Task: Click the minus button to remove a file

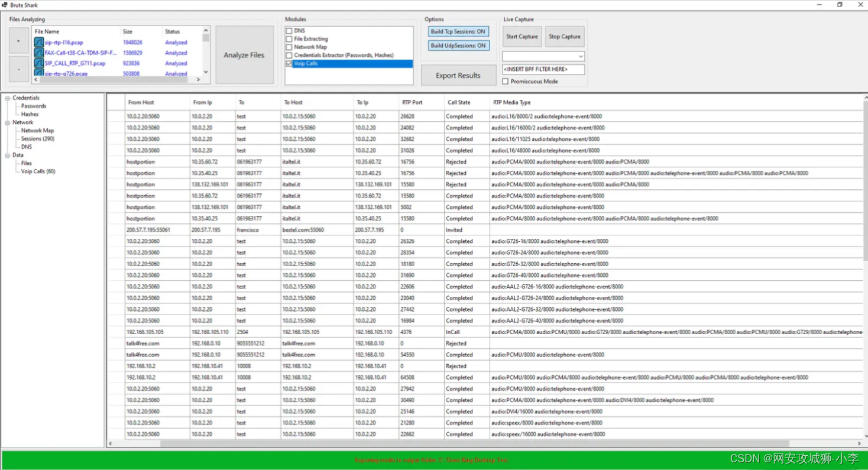Action: point(18,69)
